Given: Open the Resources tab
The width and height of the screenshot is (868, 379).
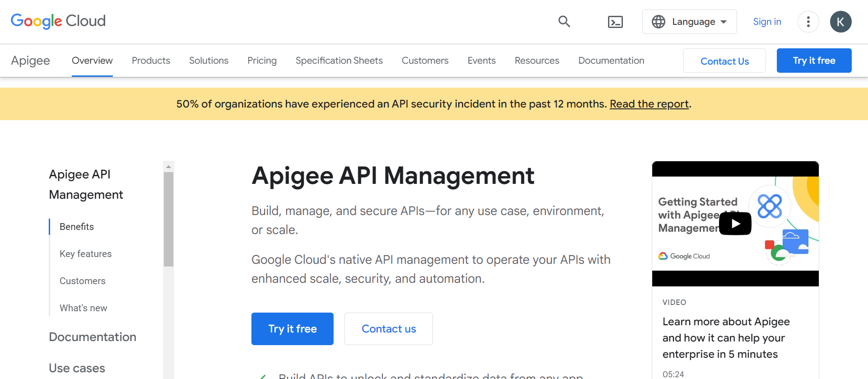Looking at the screenshot, I should [x=537, y=61].
